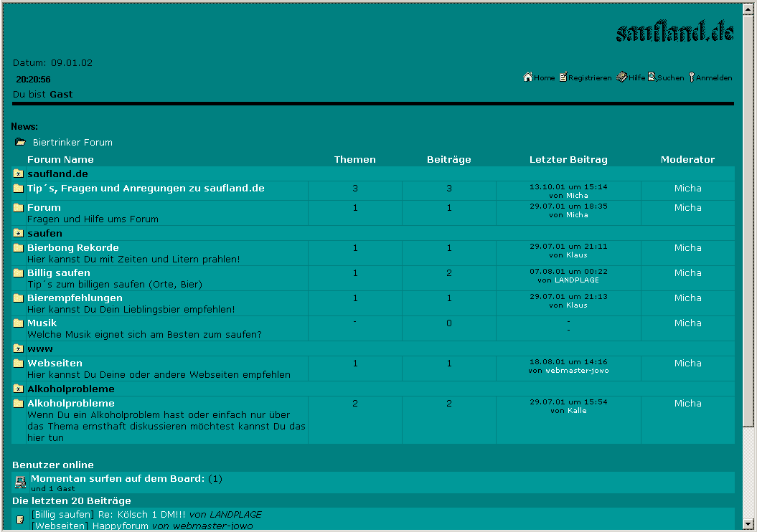Click the folder icon for the Alkoholprobleme board
The height and width of the screenshot is (532, 757).
(x=19, y=403)
